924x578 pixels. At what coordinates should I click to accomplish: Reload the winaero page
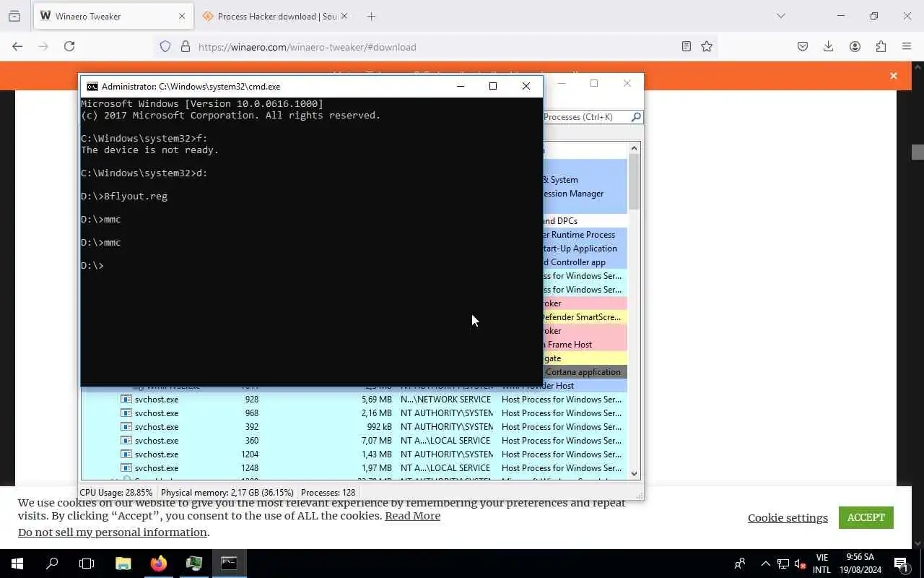tap(69, 46)
